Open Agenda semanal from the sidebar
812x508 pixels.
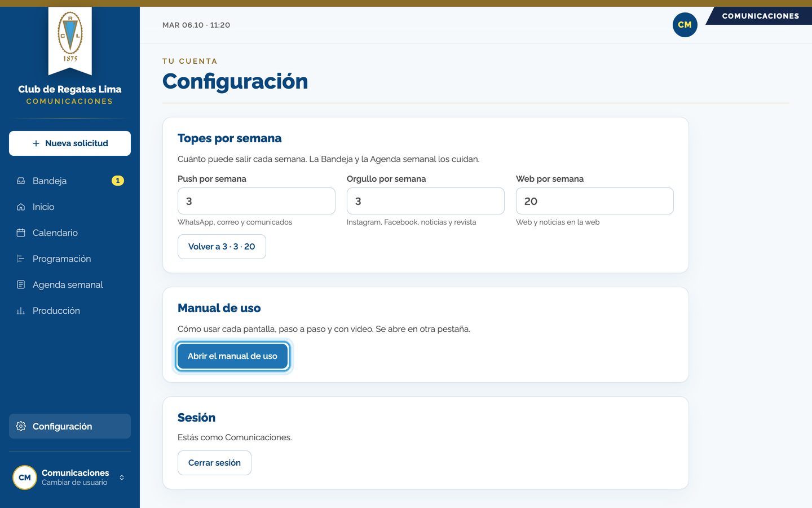pos(70,284)
